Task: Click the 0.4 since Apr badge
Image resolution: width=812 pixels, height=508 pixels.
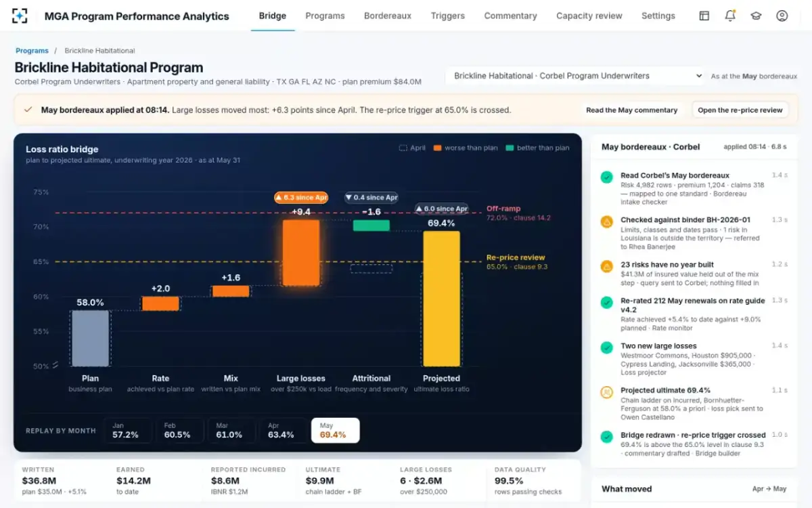Action: [x=371, y=197]
